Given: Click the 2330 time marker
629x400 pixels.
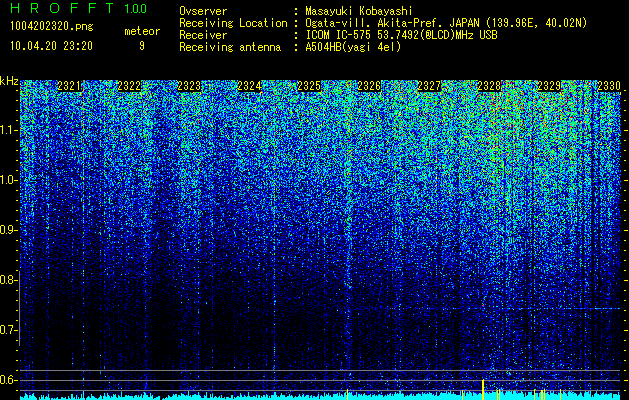Looking at the screenshot, I should point(609,86).
